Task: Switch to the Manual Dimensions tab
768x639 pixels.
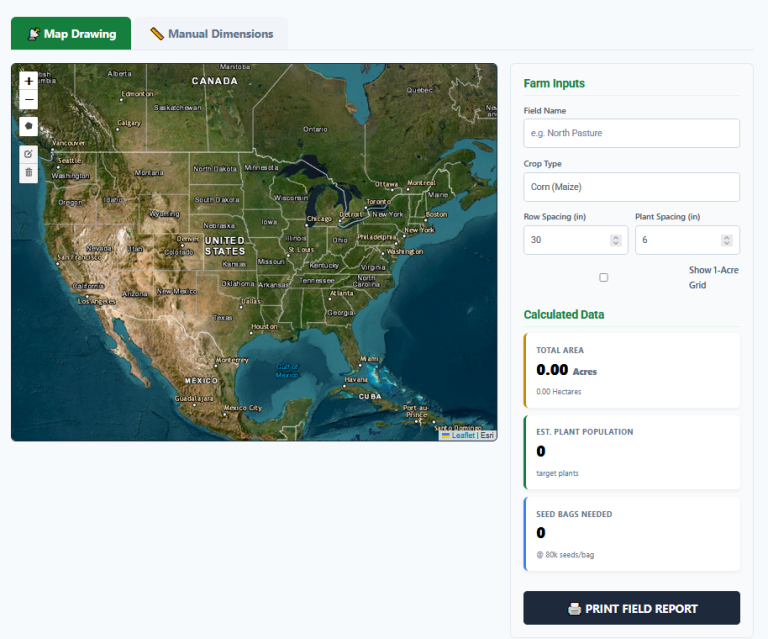Action: click(x=211, y=34)
